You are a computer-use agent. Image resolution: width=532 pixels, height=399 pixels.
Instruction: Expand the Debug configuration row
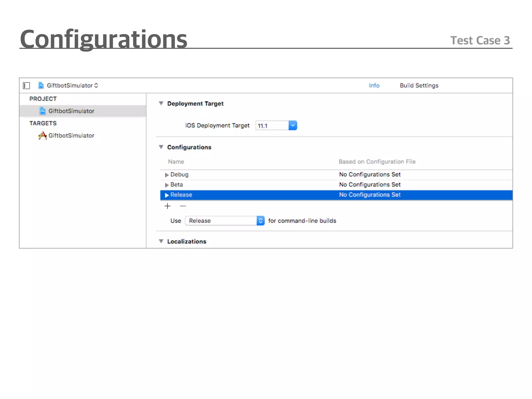coord(167,175)
